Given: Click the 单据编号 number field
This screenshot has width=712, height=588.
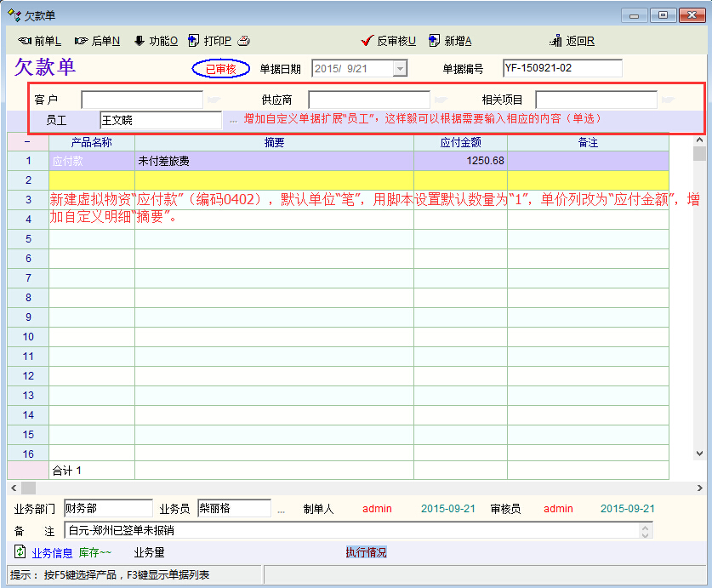Looking at the screenshot, I should pyautogui.click(x=561, y=69).
